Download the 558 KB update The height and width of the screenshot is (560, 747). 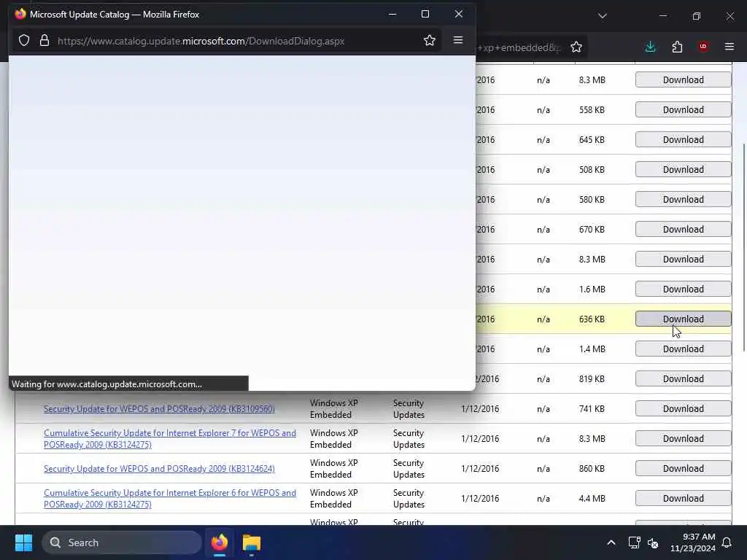683,109
